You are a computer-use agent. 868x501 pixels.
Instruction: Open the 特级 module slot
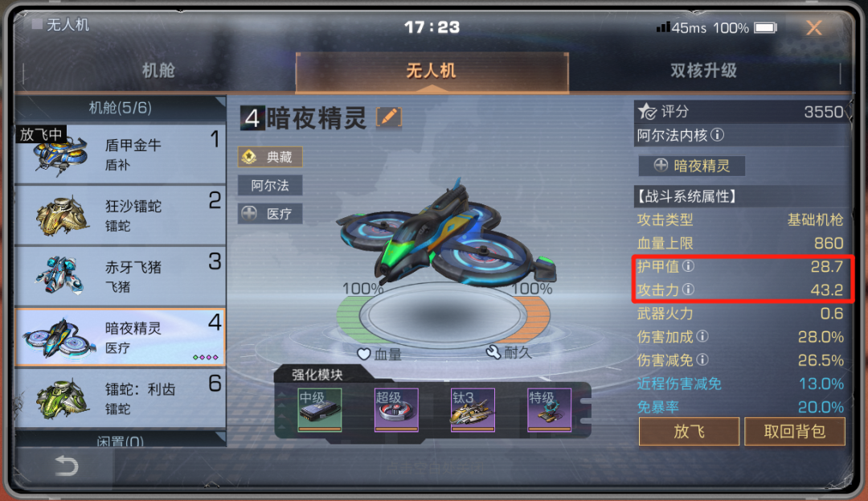[549, 409]
